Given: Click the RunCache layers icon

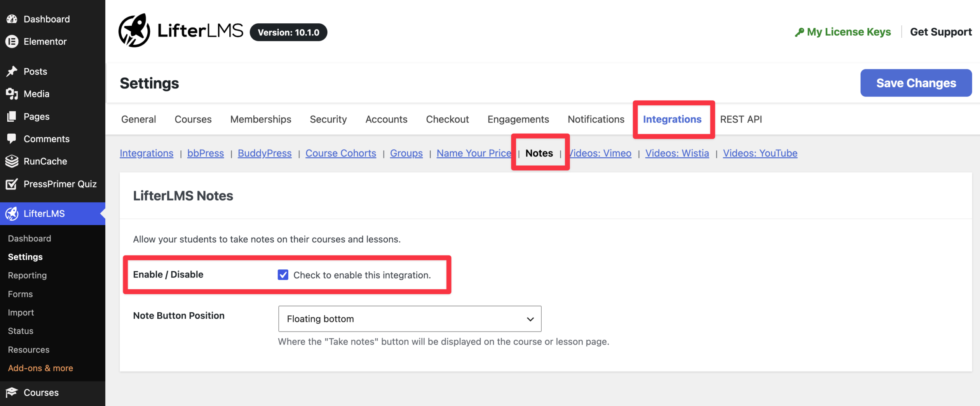Looking at the screenshot, I should [x=12, y=161].
